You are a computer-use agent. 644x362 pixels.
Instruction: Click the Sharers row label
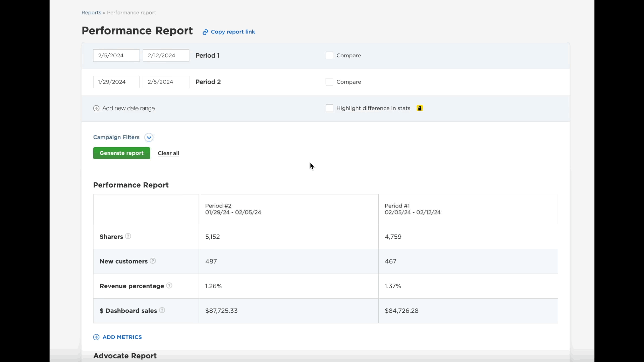click(111, 237)
